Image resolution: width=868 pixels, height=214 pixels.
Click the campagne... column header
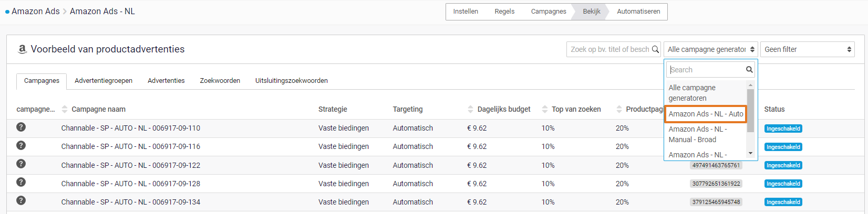tap(36, 109)
